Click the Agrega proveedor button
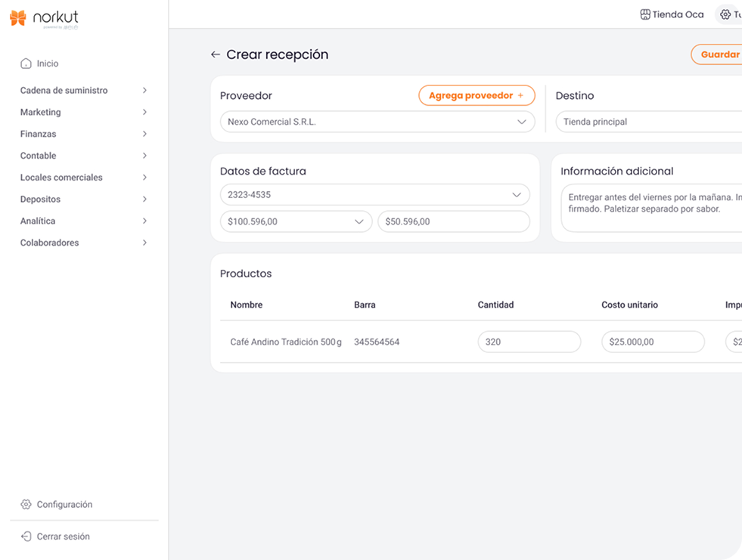The width and height of the screenshot is (742, 560). [x=470, y=96]
